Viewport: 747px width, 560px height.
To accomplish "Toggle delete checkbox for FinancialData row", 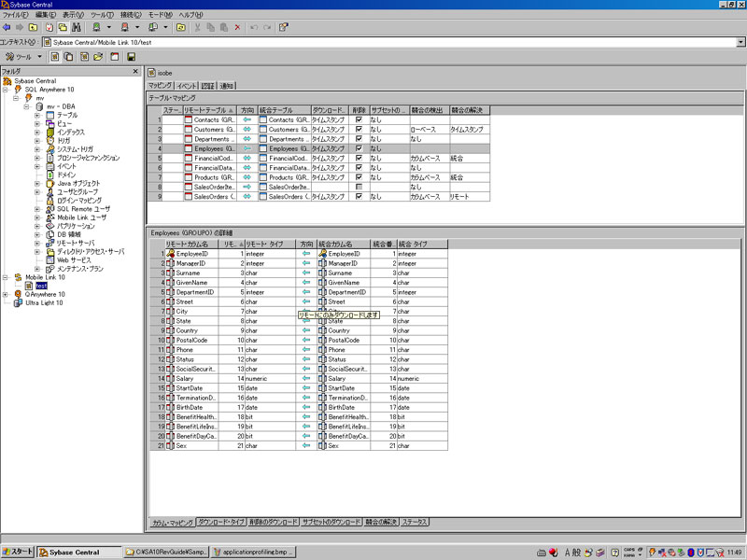I will pyautogui.click(x=359, y=167).
